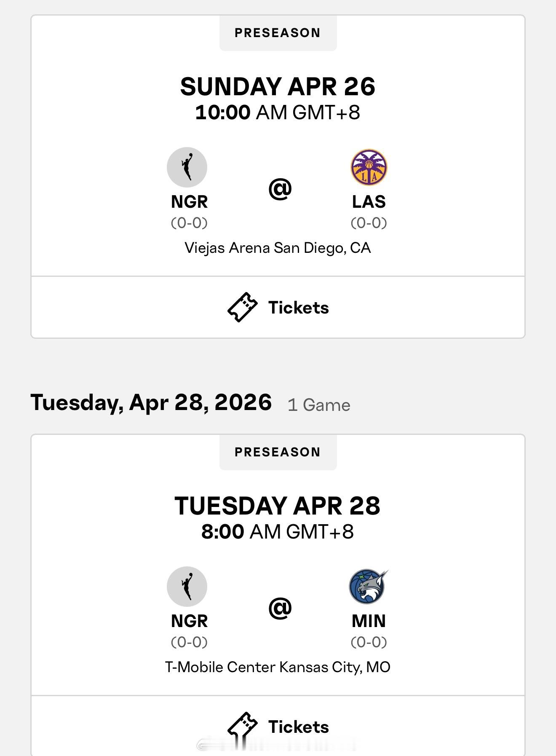556x756 pixels.
Task: Open the Minnesota Lynx team logo
Action: click(369, 586)
